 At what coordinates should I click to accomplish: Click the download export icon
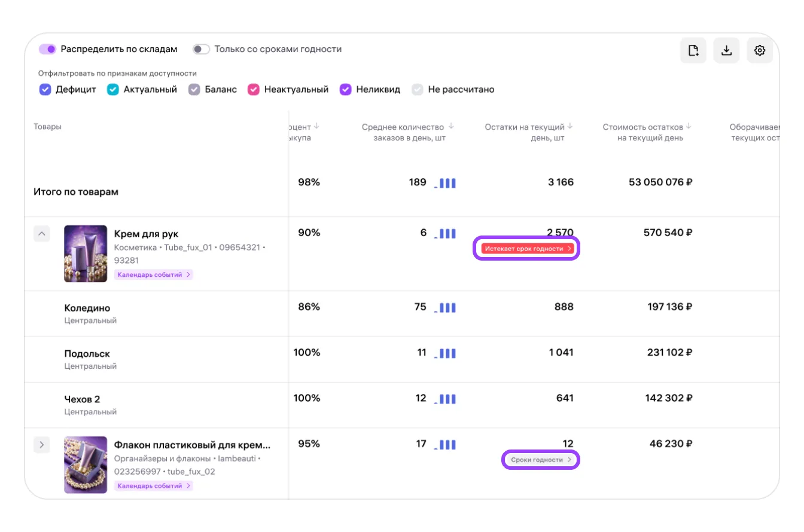pyautogui.click(x=726, y=51)
